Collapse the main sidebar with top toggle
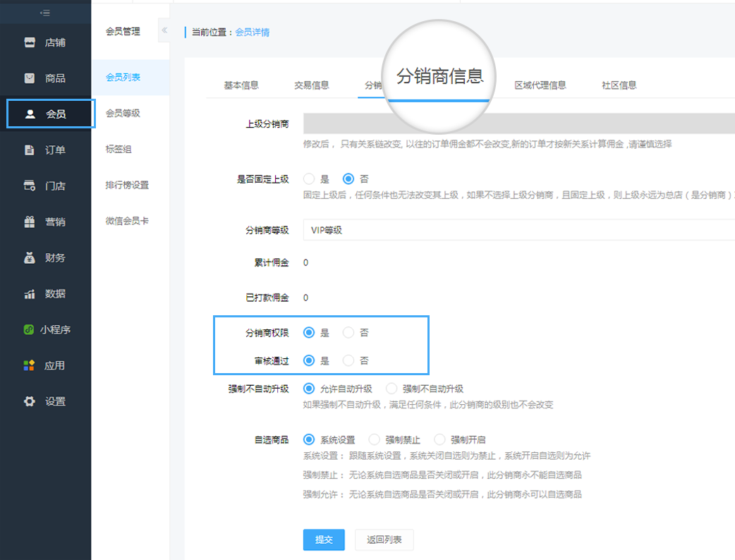 [x=45, y=12]
